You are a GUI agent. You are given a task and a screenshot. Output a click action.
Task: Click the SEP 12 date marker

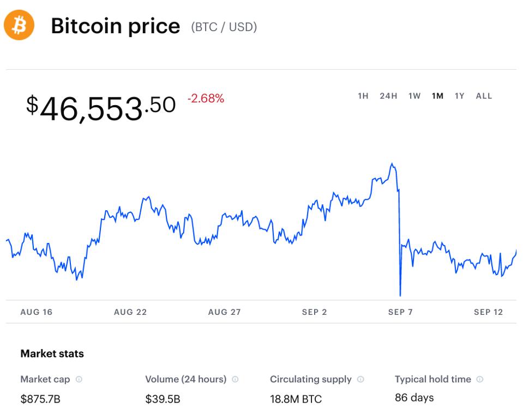pyautogui.click(x=488, y=312)
